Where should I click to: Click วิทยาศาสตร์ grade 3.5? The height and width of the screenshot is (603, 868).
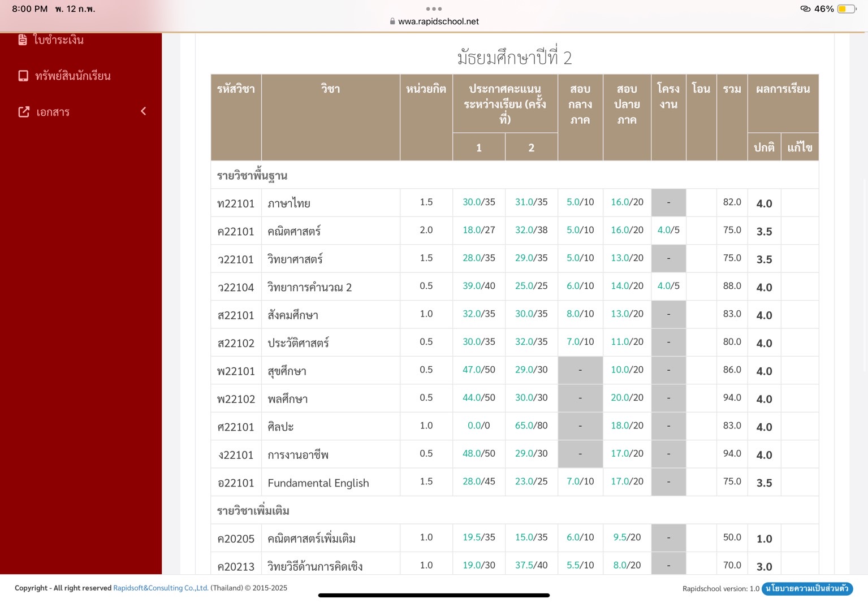click(764, 259)
